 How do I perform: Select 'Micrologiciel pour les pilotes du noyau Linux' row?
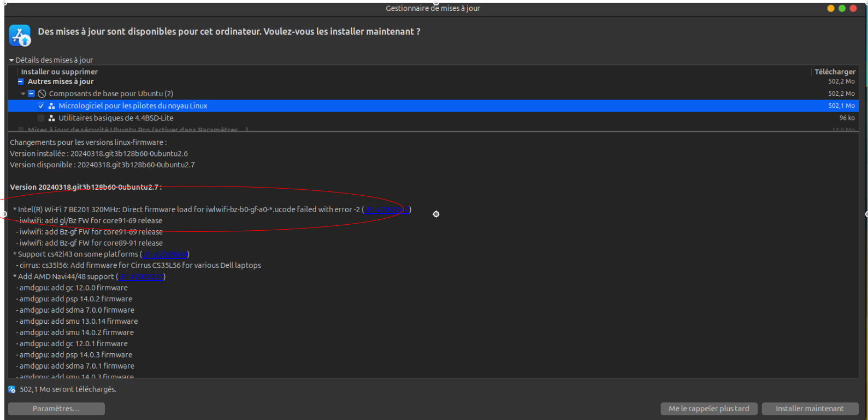[433, 106]
